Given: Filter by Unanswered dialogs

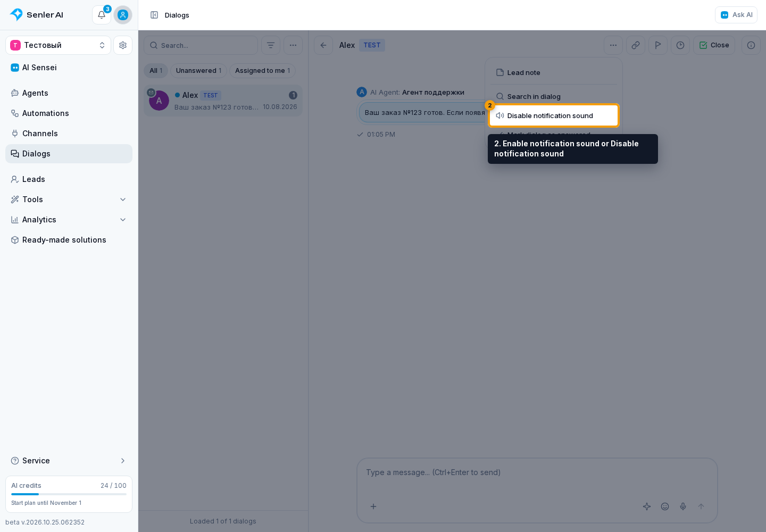Looking at the screenshot, I should 198,71.
